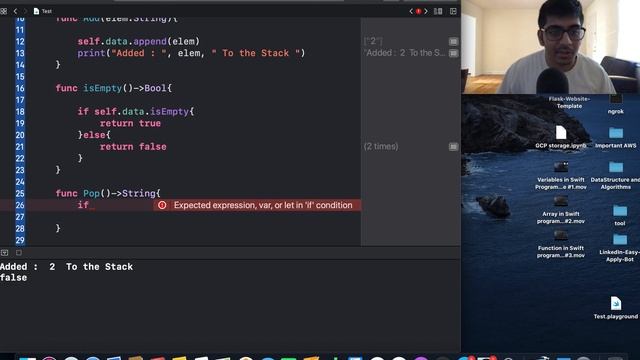Jump to the previous issue arrow
Screen dimensions: 640x360
pos(411,11)
